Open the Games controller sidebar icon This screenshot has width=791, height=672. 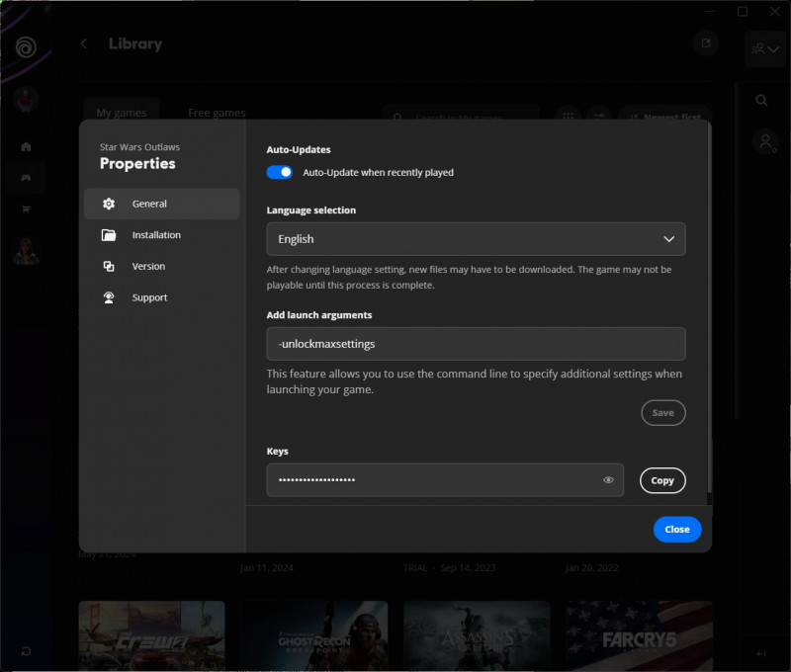[x=26, y=178]
